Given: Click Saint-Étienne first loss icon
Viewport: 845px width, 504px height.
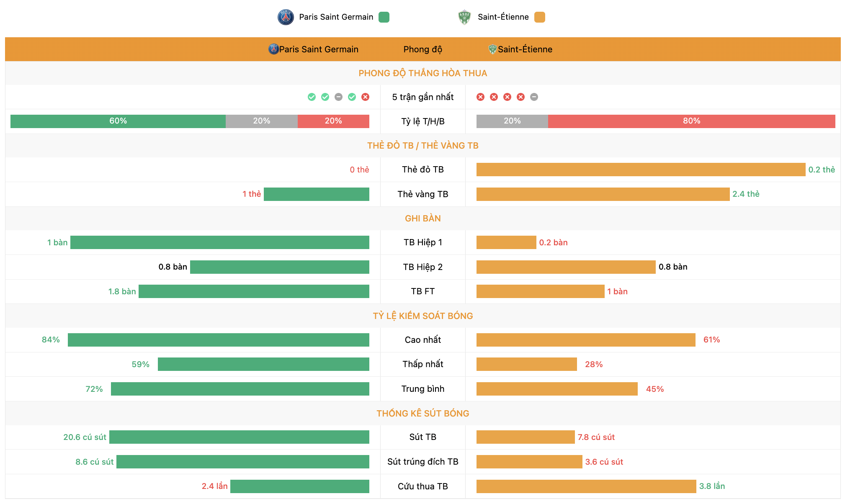Looking at the screenshot, I should tap(480, 97).
